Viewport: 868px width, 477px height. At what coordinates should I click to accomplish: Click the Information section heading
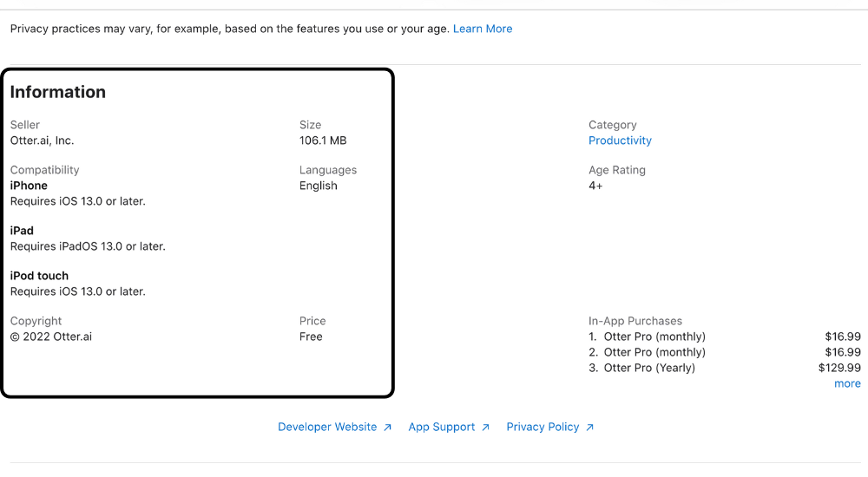click(x=58, y=92)
